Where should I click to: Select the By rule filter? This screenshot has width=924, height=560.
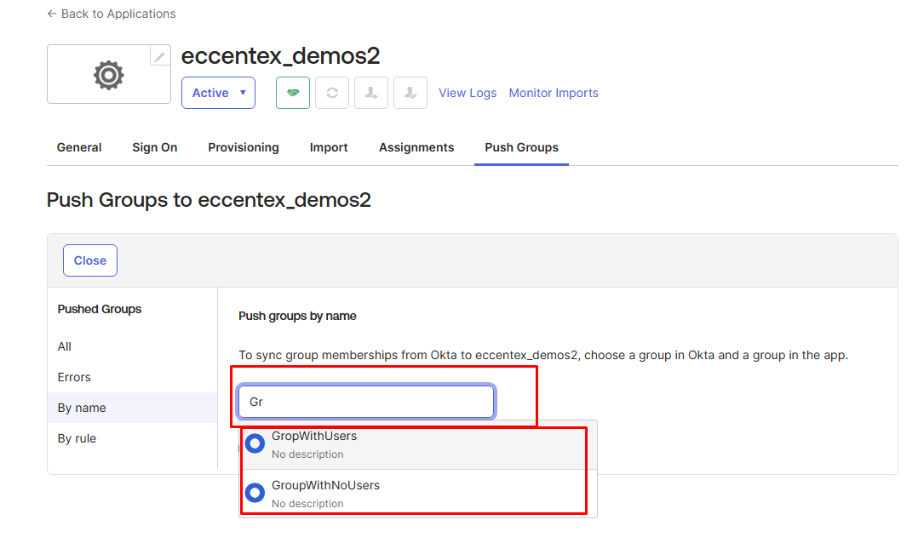77,438
